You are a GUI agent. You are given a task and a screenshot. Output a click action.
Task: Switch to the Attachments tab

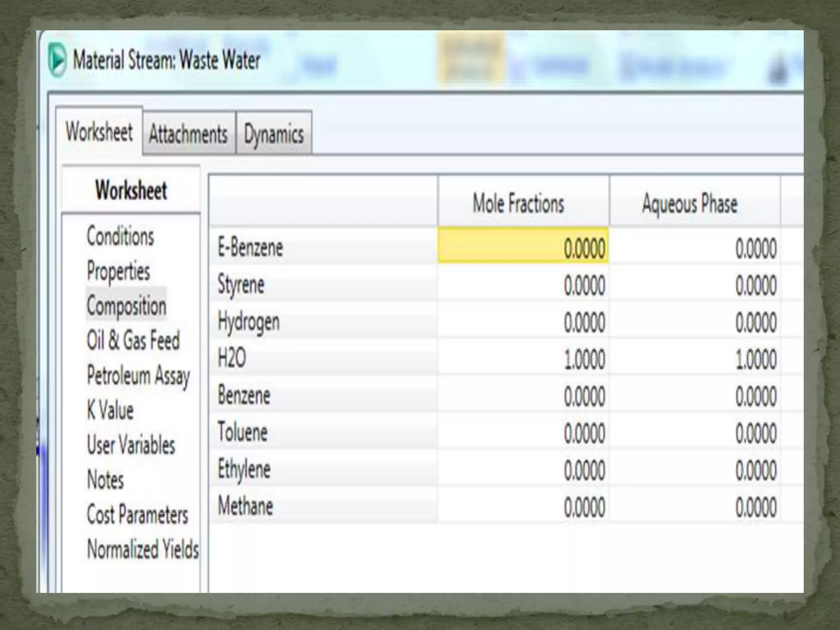point(188,134)
